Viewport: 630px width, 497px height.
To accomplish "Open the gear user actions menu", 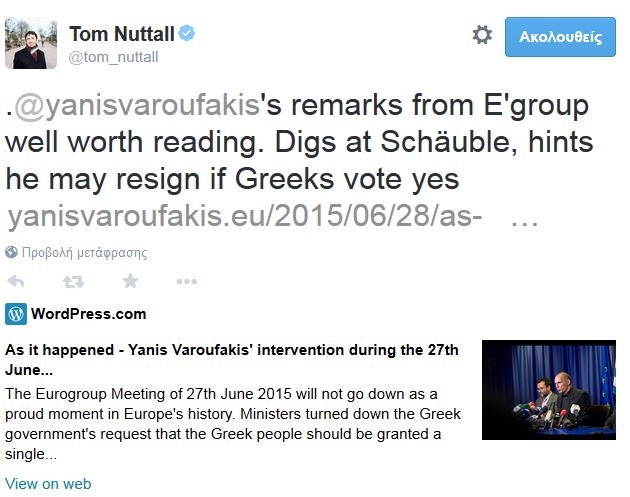I will (x=482, y=36).
